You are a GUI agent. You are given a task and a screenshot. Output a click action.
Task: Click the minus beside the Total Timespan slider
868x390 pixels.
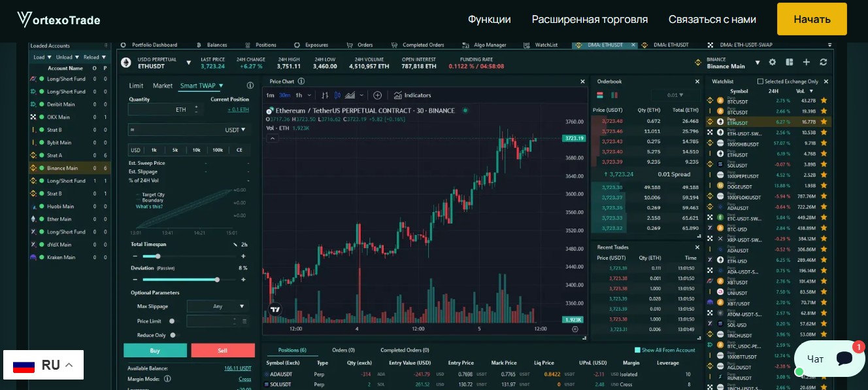135,256
